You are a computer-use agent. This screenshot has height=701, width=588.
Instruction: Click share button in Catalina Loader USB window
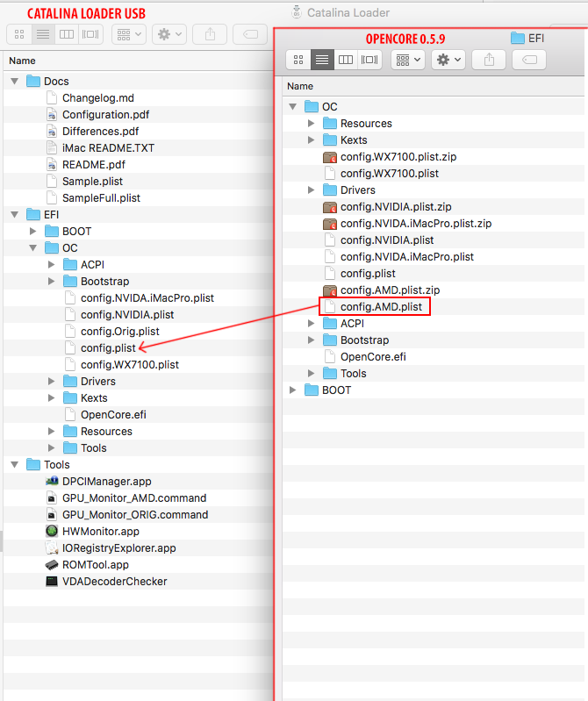point(210,34)
